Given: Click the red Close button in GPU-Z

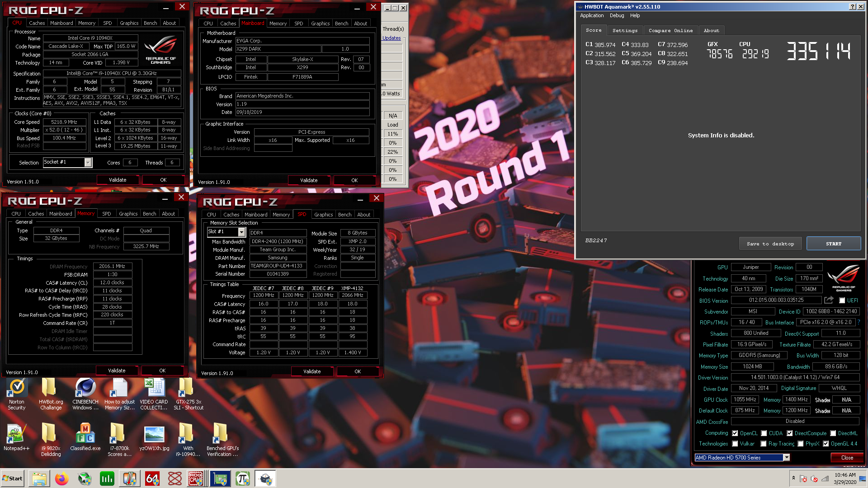Looking at the screenshot, I should [847, 458].
